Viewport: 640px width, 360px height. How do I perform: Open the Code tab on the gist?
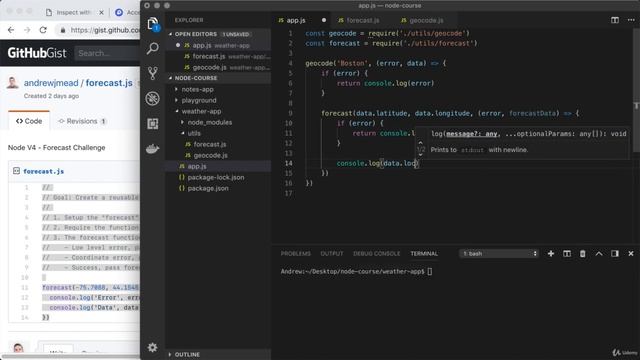point(29,121)
